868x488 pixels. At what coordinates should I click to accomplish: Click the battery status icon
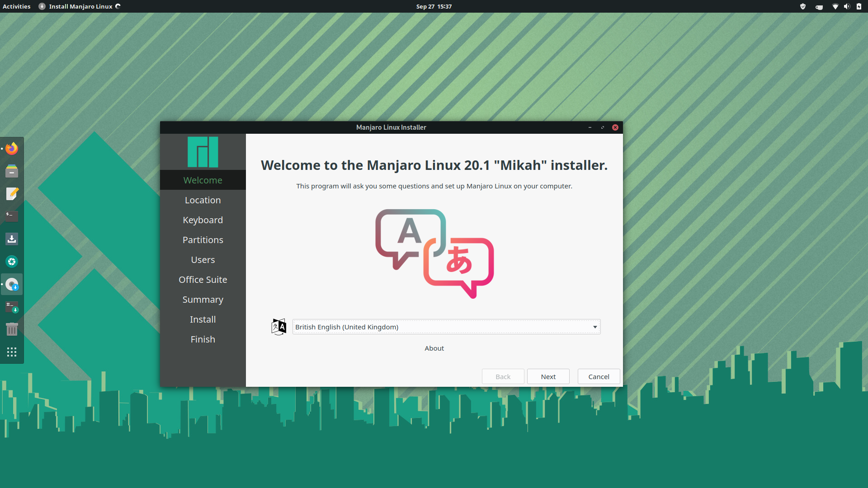click(x=859, y=6)
